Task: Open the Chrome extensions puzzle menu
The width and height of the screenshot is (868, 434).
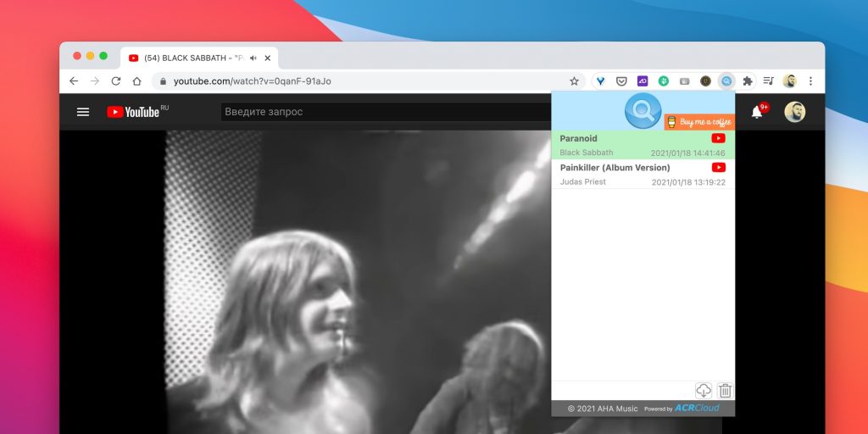Action: [x=748, y=81]
